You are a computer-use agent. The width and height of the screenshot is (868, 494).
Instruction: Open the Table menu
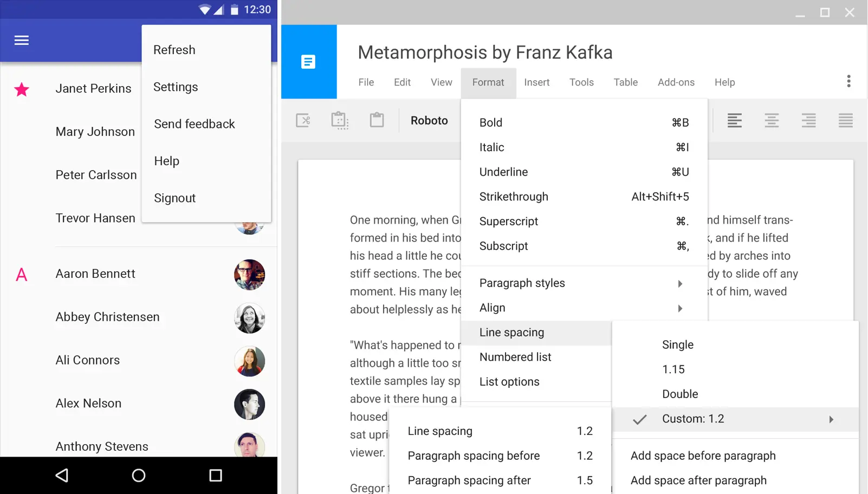tap(626, 82)
